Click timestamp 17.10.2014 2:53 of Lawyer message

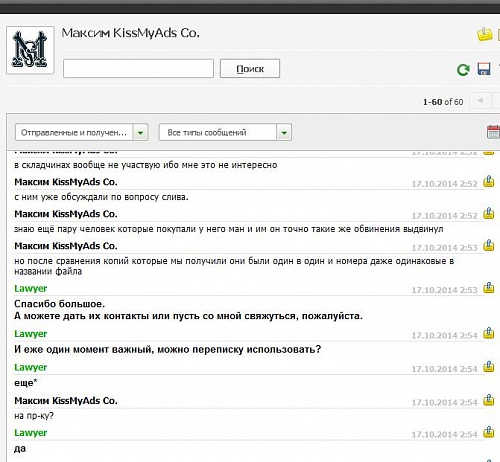click(444, 290)
